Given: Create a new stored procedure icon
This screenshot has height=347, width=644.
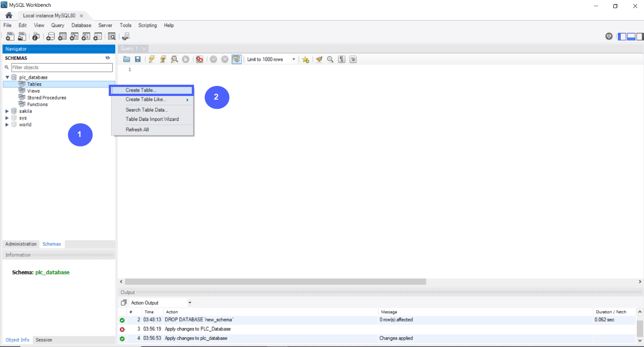Looking at the screenshot, I should (86, 37).
